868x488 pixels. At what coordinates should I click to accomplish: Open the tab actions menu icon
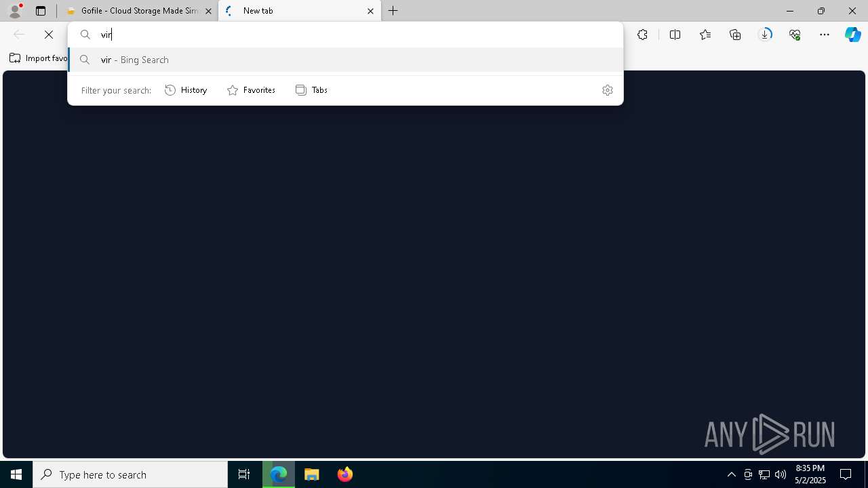tap(41, 11)
